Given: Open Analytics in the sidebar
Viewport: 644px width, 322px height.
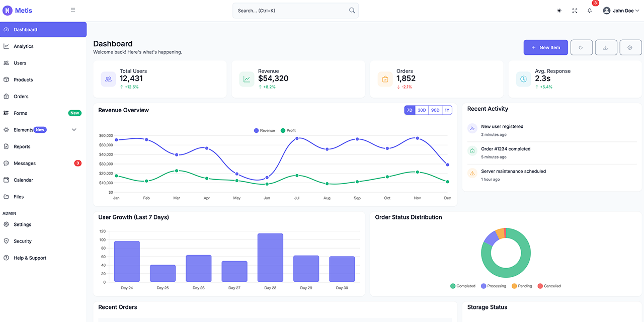Looking at the screenshot, I should (24, 46).
